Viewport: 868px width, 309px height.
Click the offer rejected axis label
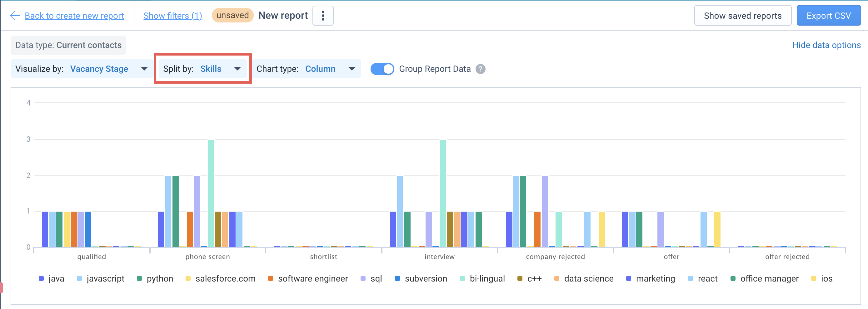[787, 257]
